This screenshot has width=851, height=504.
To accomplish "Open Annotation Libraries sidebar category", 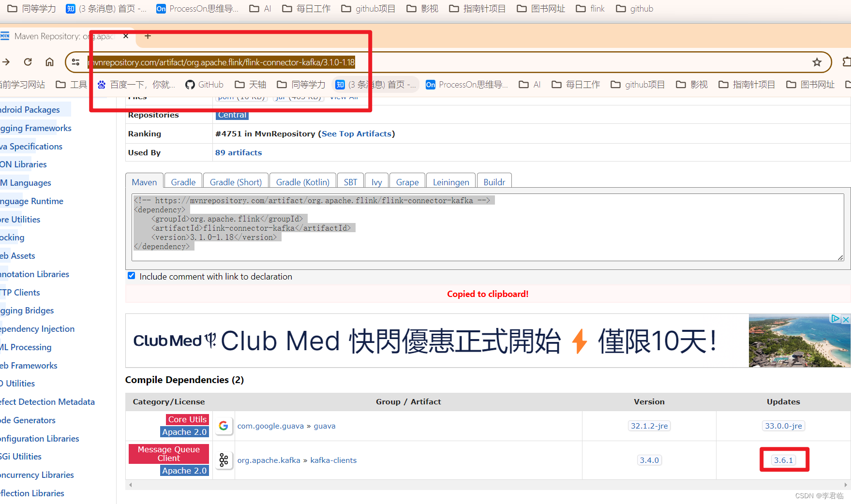I will tap(35, 274).
